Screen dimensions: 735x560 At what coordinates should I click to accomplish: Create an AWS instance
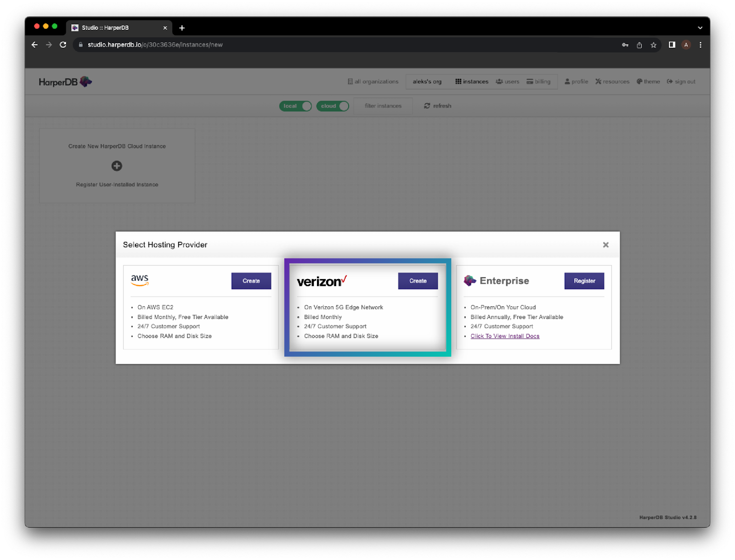(251, 281)
